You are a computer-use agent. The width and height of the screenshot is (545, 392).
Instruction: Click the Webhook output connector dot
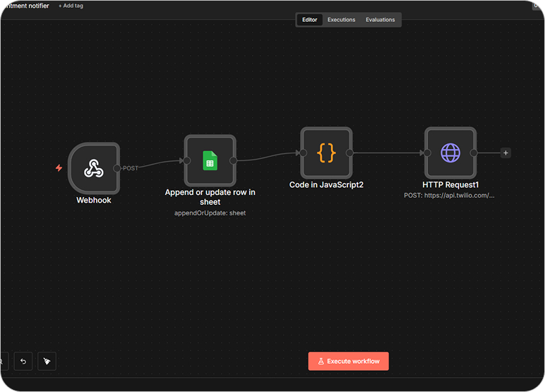pos(117,168)
